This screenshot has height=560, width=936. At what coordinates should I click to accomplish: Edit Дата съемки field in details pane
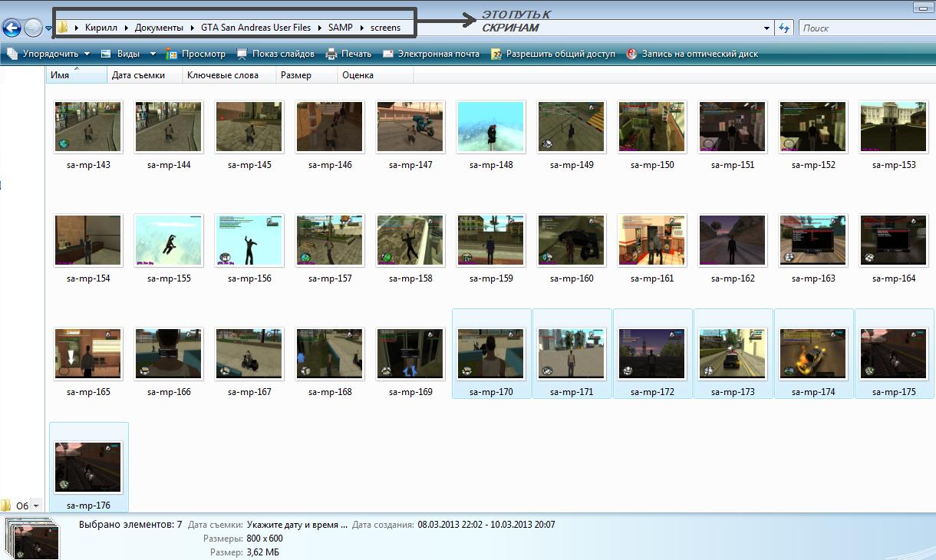[298, 525]
